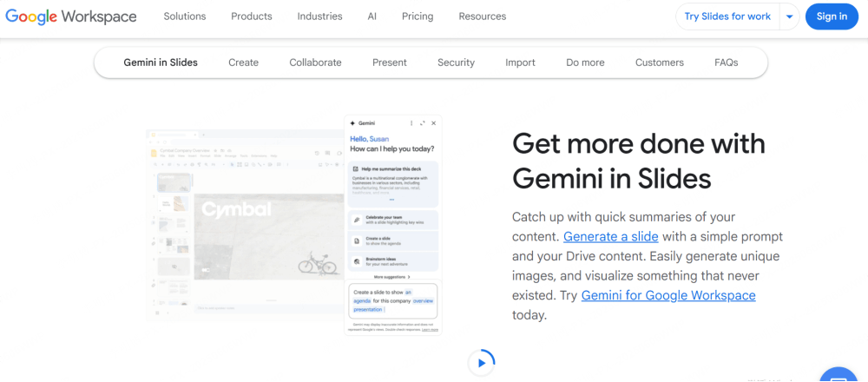
Task: Choose the Brainstorm ideas suggestion
Action: click(x=393, y=260)
